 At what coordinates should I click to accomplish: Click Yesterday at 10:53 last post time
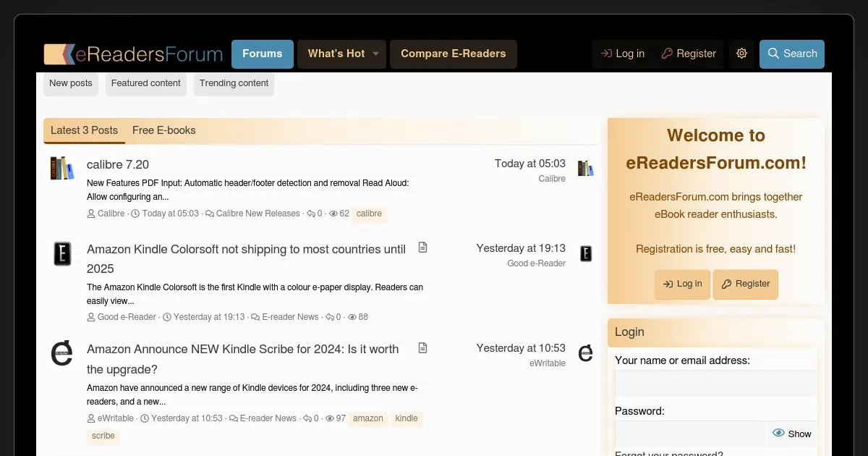click(521, 348)
